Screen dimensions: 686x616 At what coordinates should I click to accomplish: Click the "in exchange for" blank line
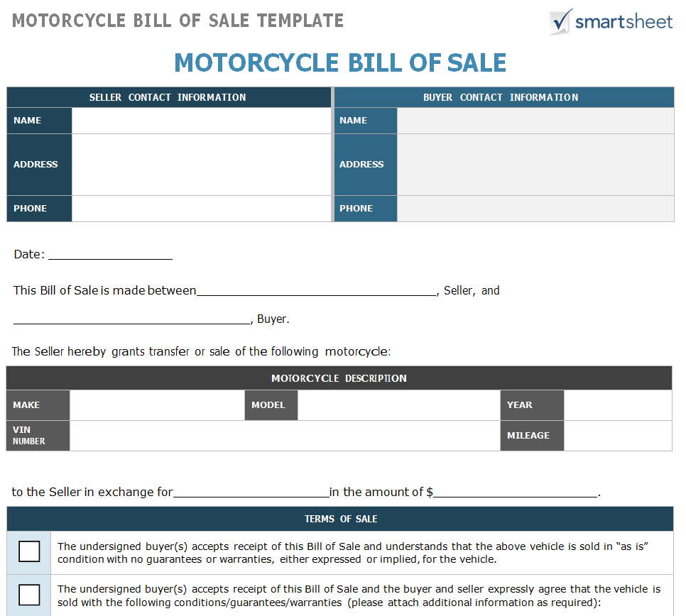(251, 493)
